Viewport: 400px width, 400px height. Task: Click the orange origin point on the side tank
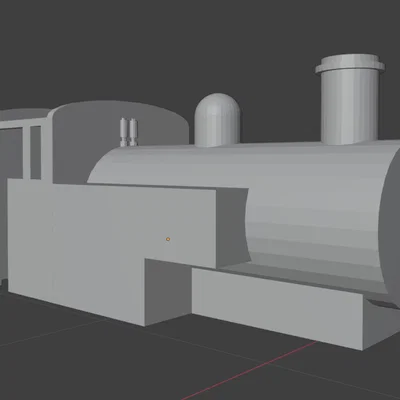168,239
